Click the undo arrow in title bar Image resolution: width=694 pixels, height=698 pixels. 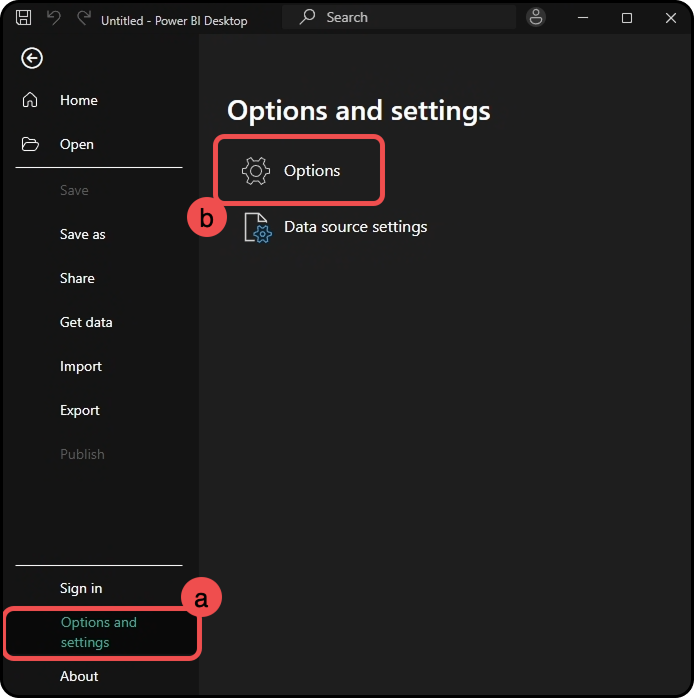point(54,18)
